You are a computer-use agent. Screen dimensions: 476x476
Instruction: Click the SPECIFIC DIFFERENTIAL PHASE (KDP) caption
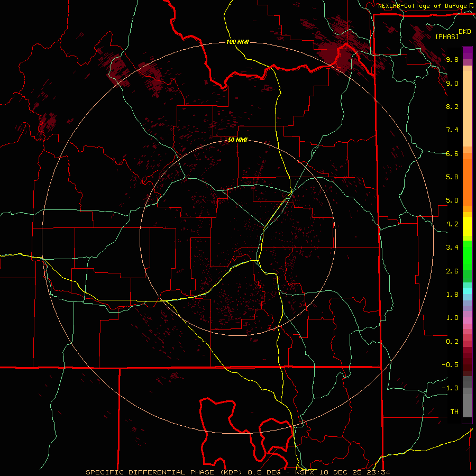165,472
